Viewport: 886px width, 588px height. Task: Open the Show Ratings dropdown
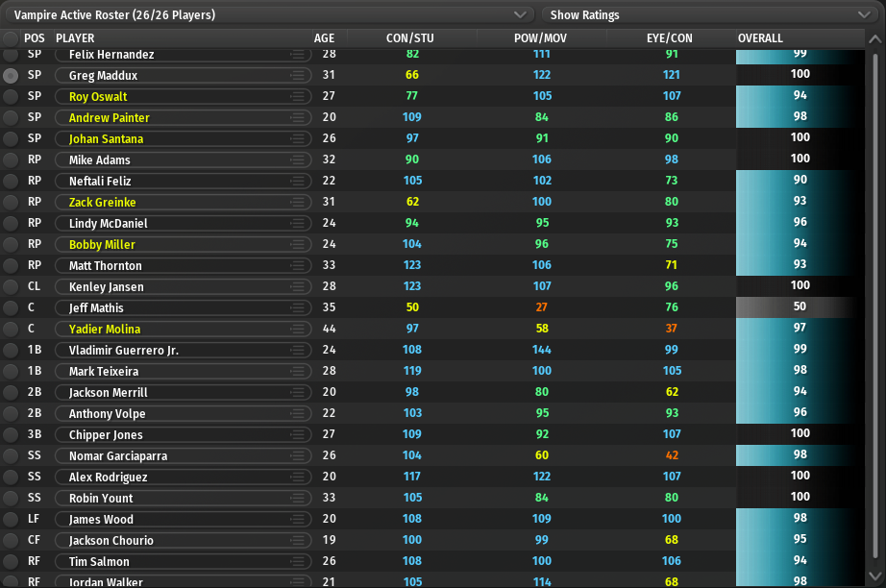pyautogui.click(x=709, y=14)
